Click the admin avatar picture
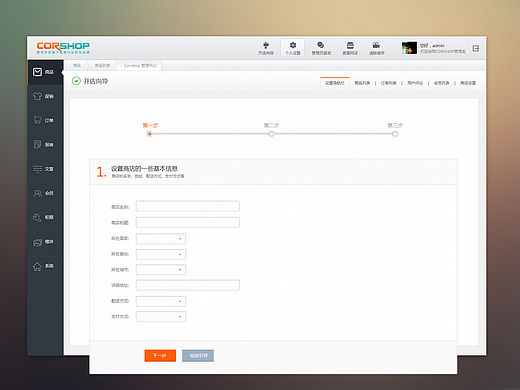Viewport: 520px width, 390px height. [x=409, y=48]
